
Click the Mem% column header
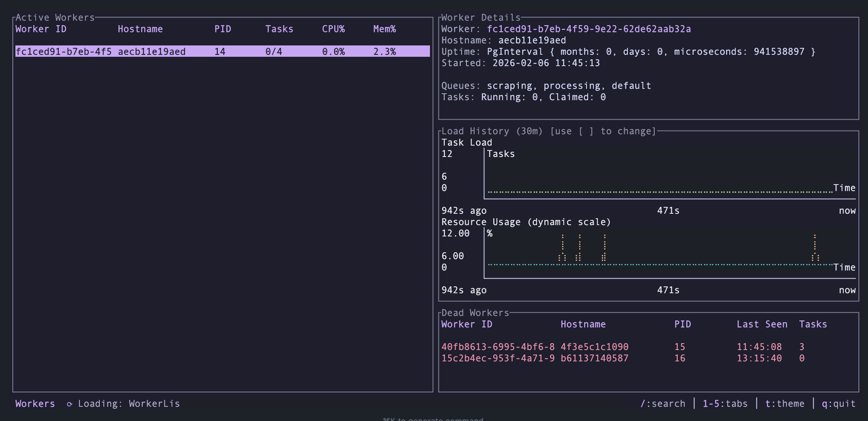(x=384, y=29)
